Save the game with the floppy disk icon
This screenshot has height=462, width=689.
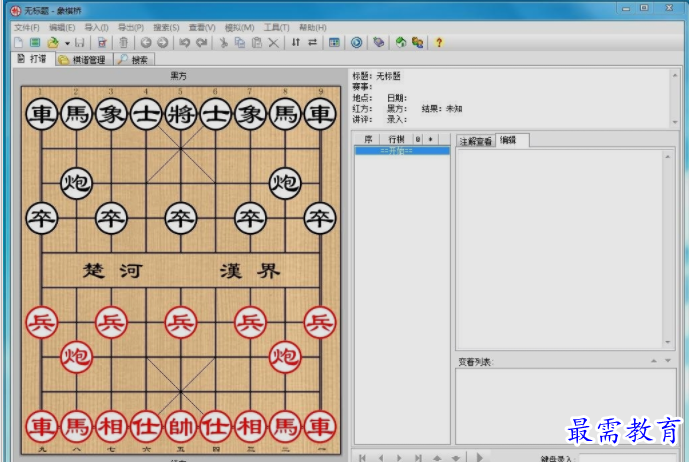(x=80, y=43)
